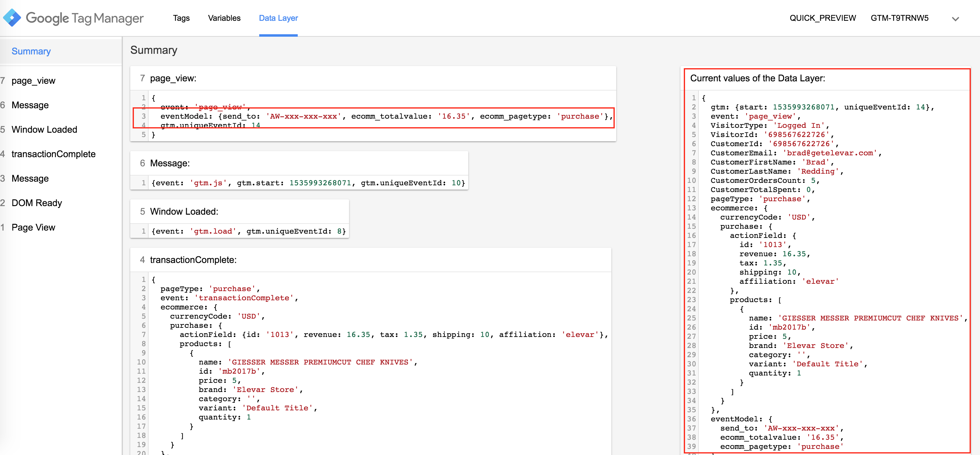Select Window Loaded event in sidebar
980x455 pixels.
tap(44, 129)
